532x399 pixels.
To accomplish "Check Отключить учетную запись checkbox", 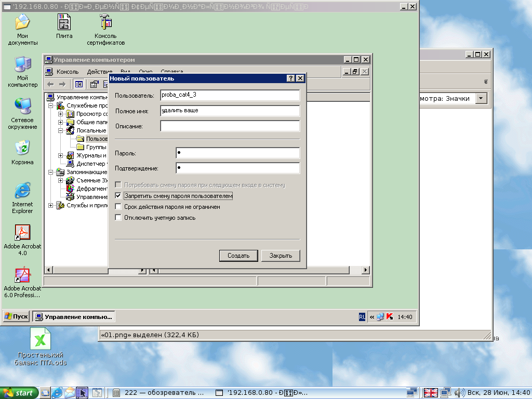I will click(x=118, y=218).
